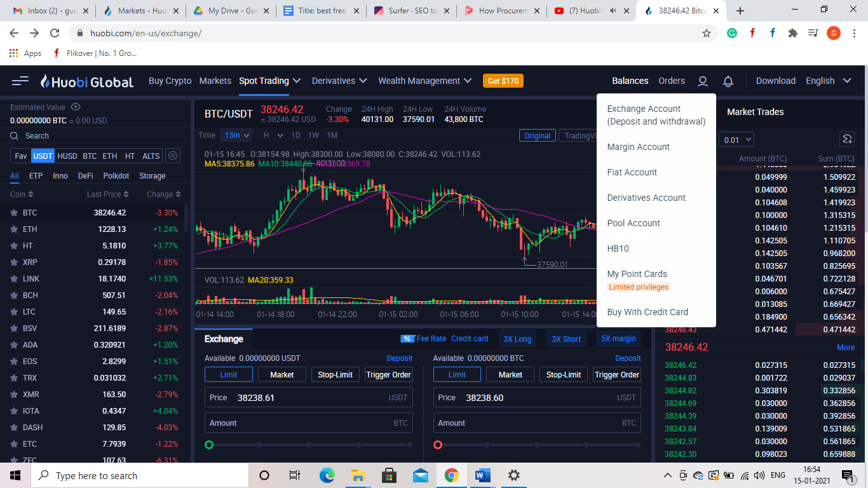This screenshot has width=868, height=488.
Task: Open the 15m interval dropdown
Action: (x=236, y=135)
